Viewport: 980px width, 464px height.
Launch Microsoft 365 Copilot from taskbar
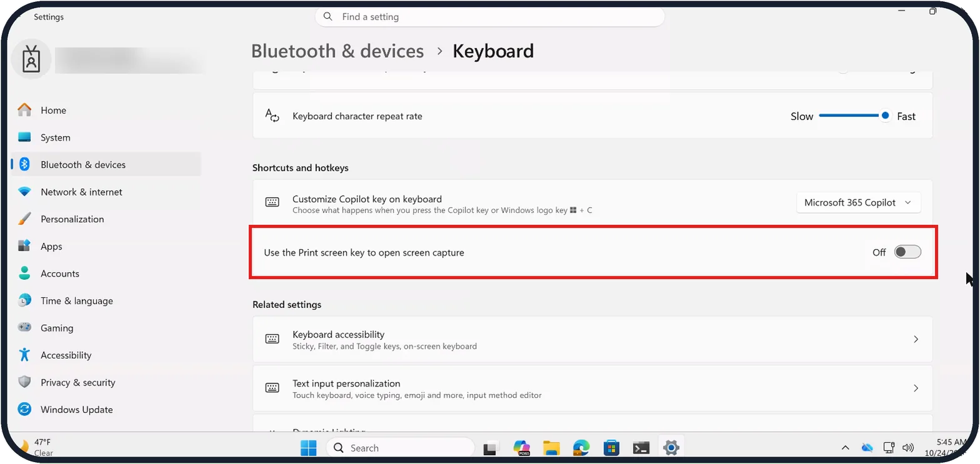pos(521,448)
